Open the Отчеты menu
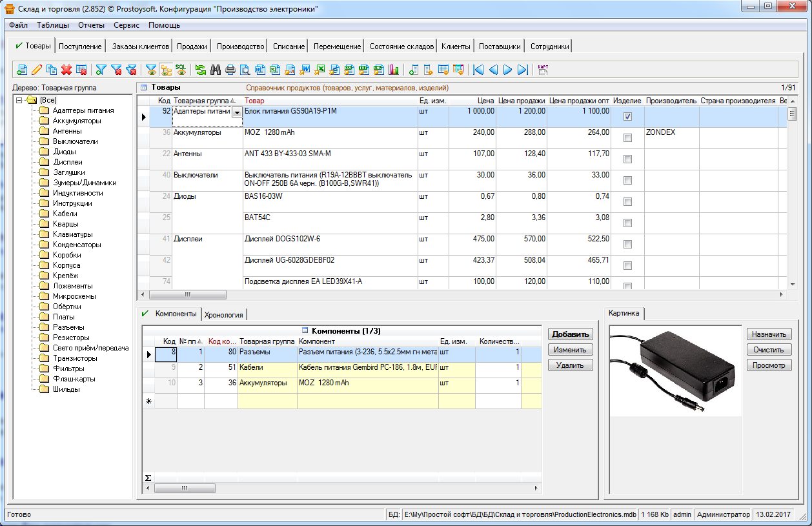This screenshot has width=812, height=526. click(91, 25)
